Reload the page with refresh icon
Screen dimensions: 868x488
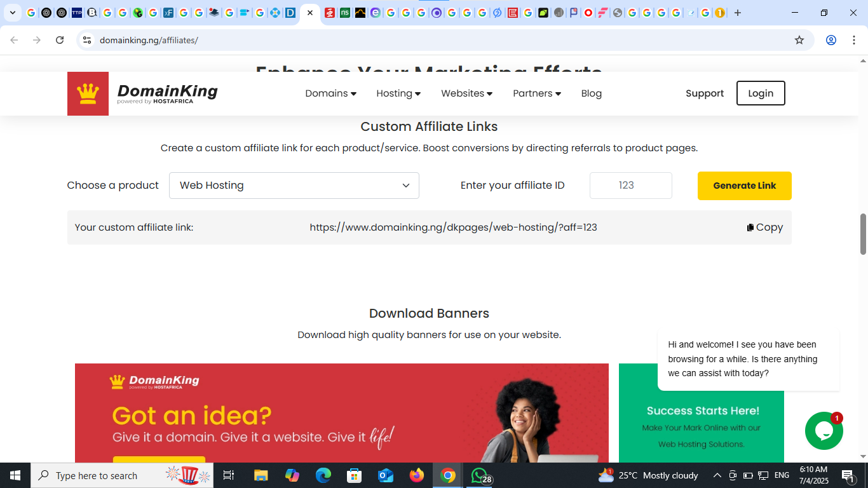pos(60,40)
